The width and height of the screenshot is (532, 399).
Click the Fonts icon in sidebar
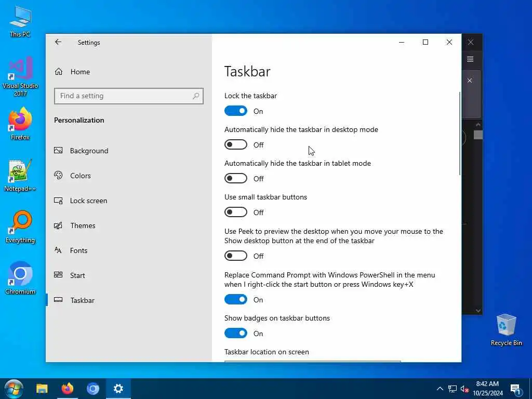58,250
